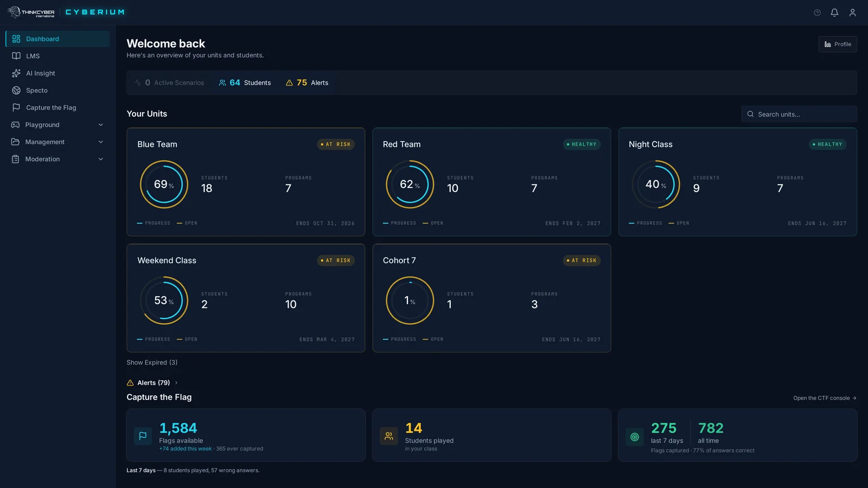This screenshot has width=868, height=488.
Task: Click the Playground gamepad icon
Action: (x=15, y=125)
